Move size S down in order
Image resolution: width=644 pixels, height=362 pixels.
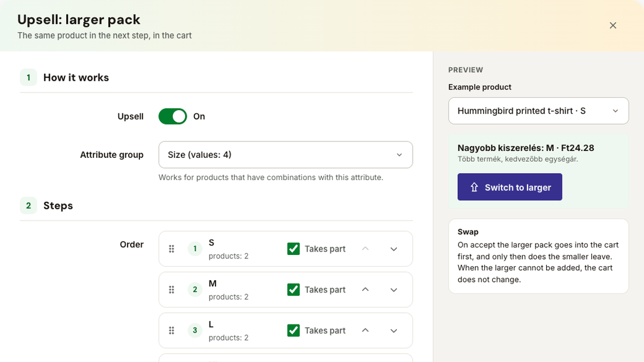coord(393,249)
